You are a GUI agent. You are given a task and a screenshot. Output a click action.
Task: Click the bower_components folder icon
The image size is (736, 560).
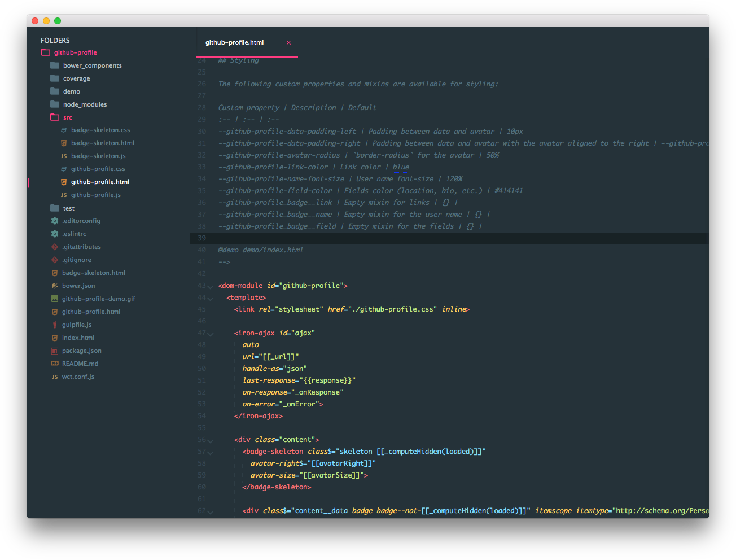click(x=55, y=65)
